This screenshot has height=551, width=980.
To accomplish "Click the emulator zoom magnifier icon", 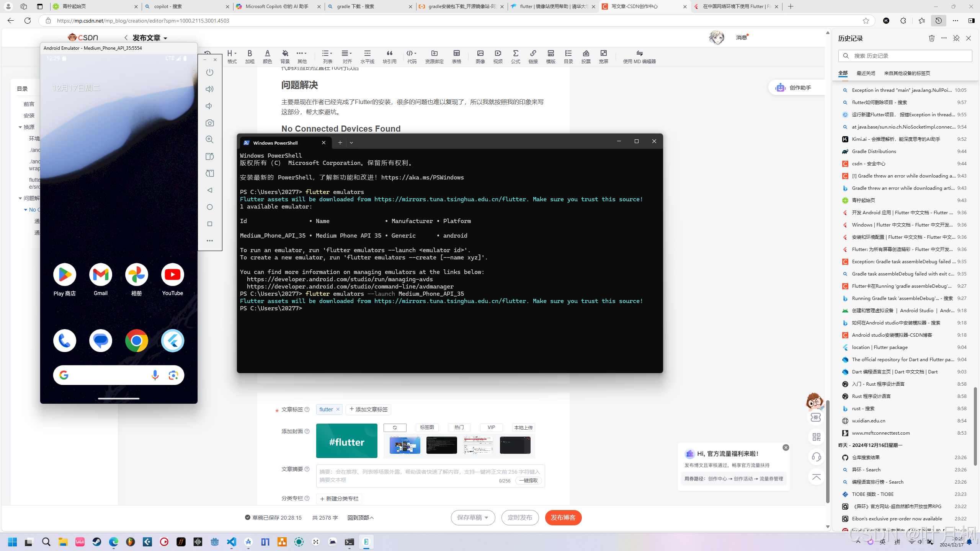I will coord(209,140).
